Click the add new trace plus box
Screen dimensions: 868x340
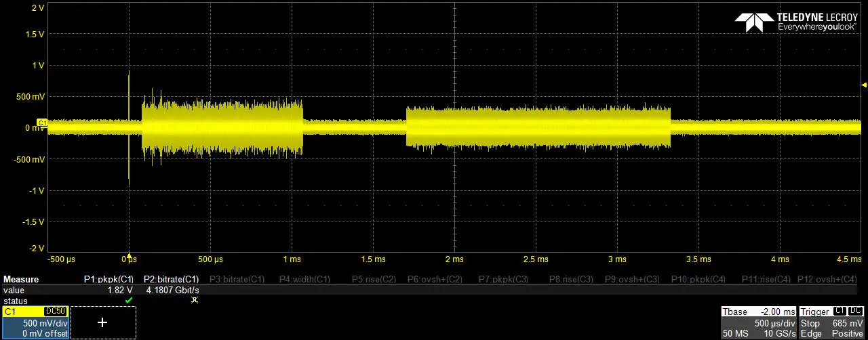point(103,322)
